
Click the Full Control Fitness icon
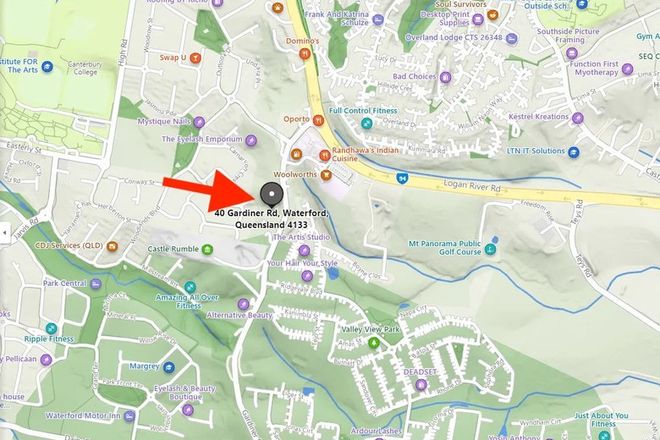[x=367, y=123]
